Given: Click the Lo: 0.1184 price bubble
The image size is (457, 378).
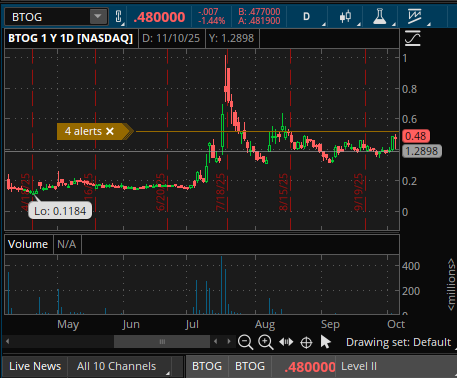Looking at the screenshot, I should [x=60, y=211].
